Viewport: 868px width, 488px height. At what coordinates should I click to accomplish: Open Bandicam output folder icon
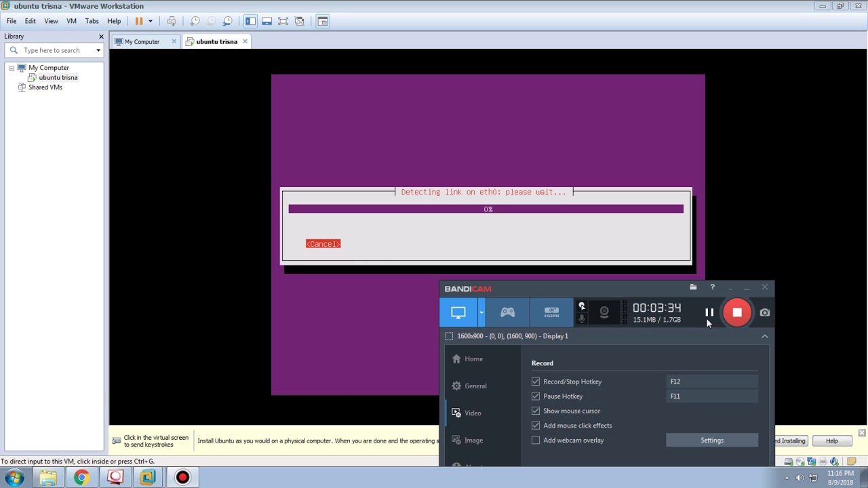[x=693, y=287]
